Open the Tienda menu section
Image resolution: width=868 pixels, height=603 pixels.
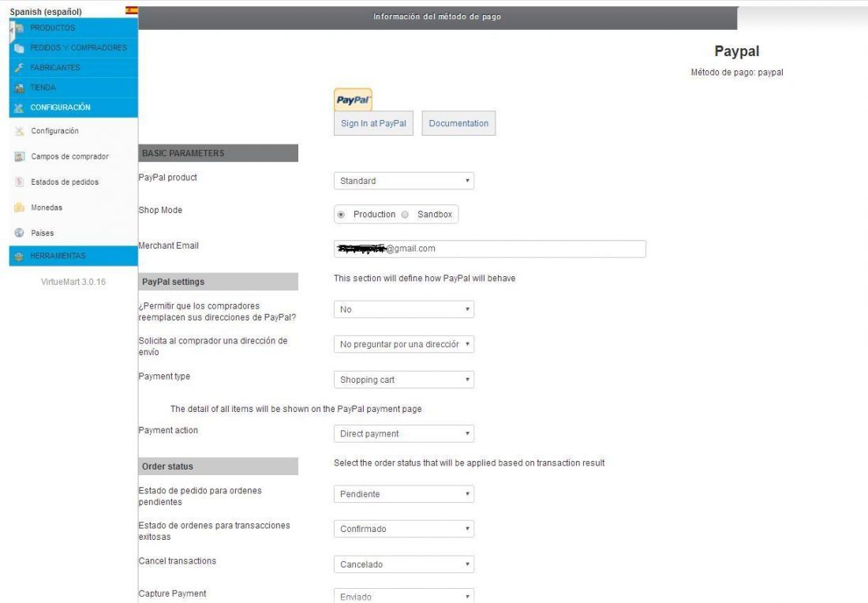click(x=73, y=88)
